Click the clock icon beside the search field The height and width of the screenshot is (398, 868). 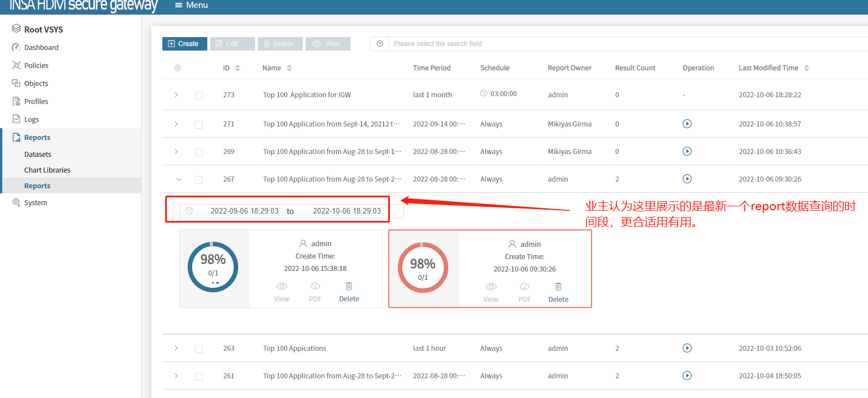[380, 44]
